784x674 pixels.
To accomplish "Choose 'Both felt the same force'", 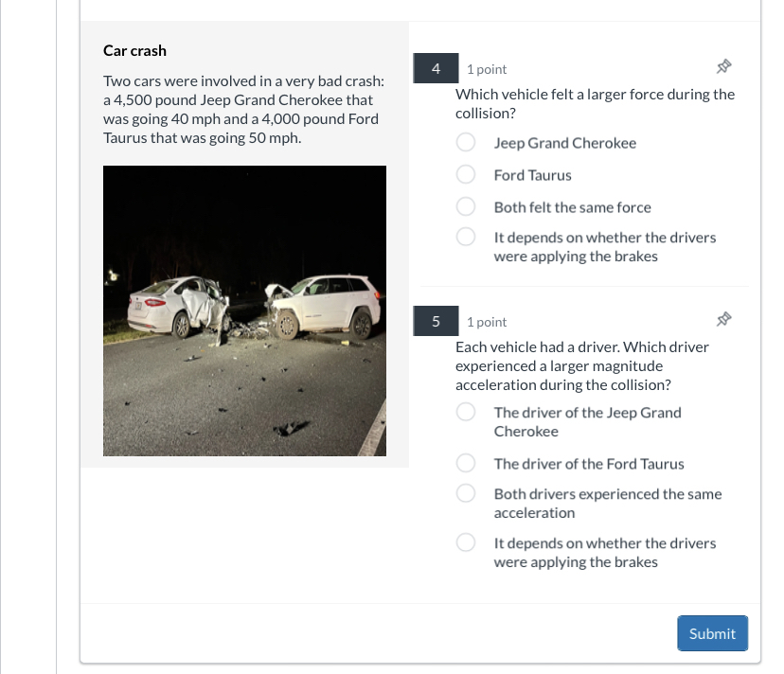I will pos(466,206).
